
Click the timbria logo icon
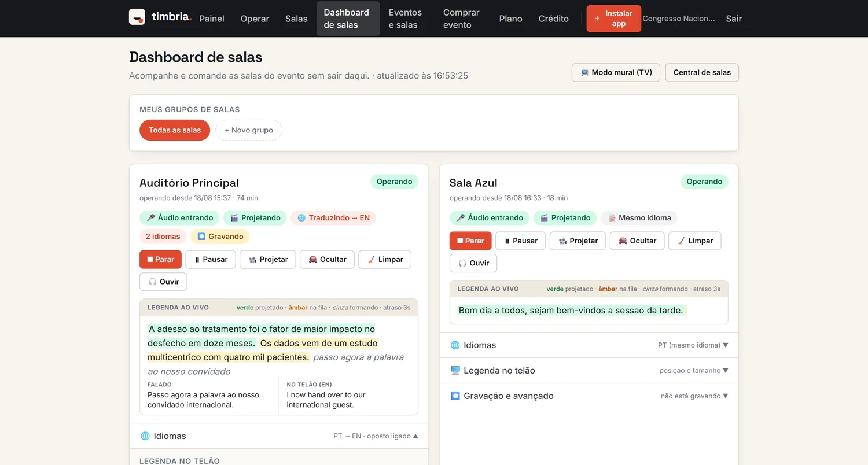[x=137, y=17]
